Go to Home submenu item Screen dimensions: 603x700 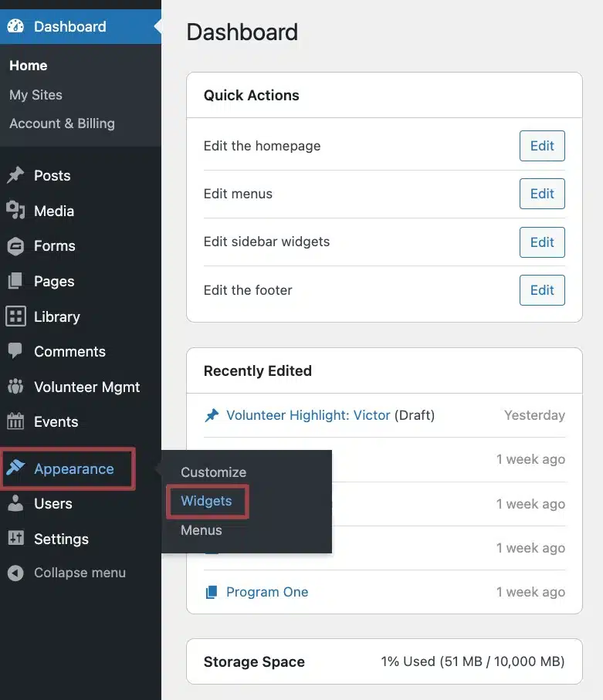pos(28,66)
